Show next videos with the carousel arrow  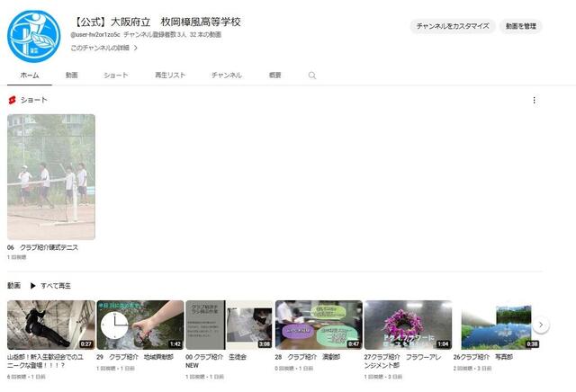click(541, 325)
